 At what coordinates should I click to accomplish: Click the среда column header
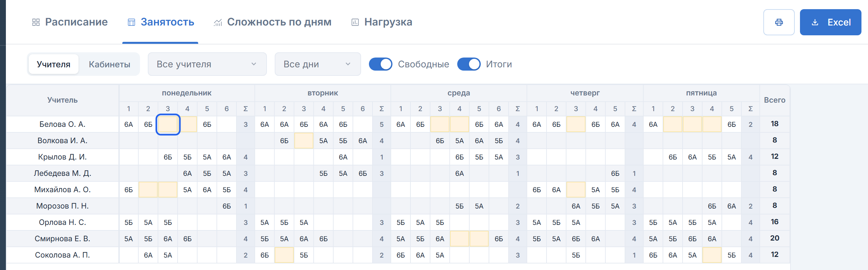(x=459, y=93)
